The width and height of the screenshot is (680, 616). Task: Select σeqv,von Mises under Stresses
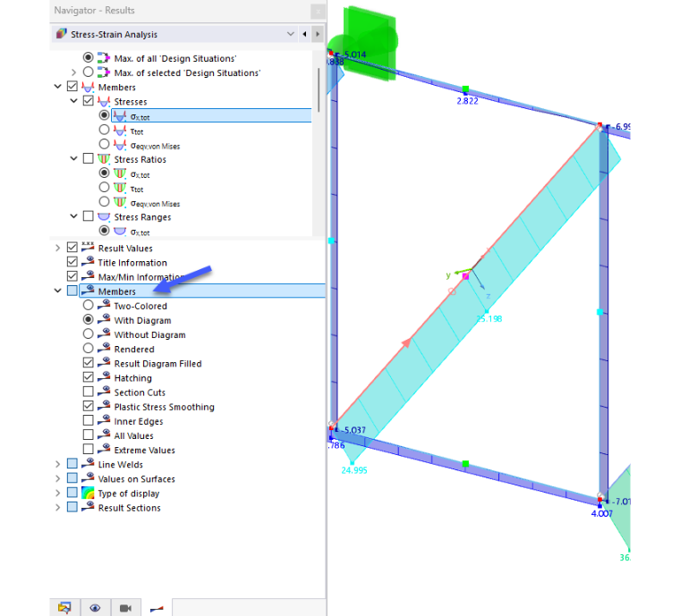tap(104, 144)
